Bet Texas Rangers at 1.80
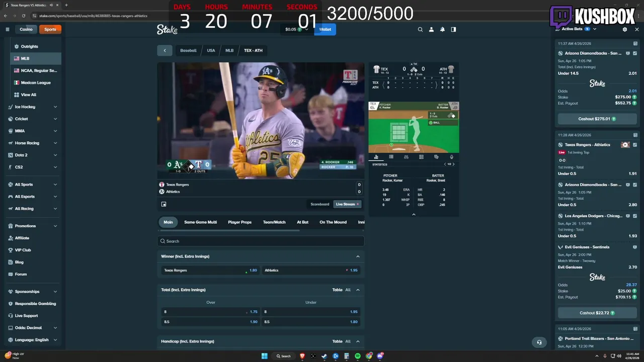 [211, 270]
